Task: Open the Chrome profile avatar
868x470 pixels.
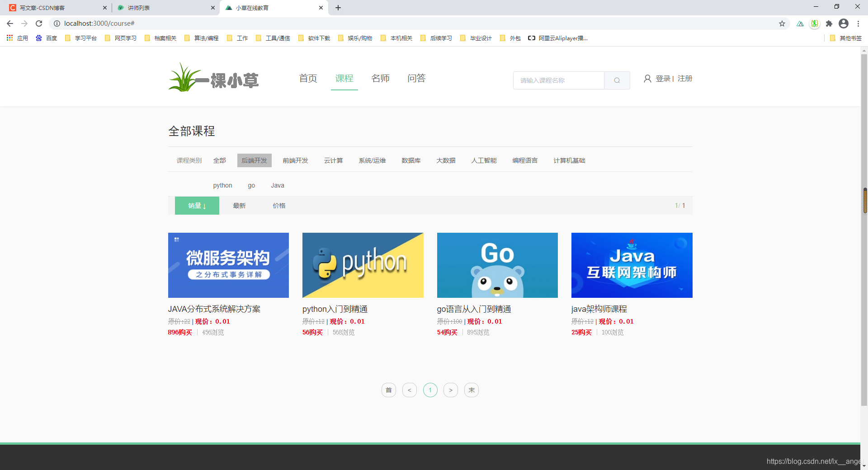Action: click(844, 23)
